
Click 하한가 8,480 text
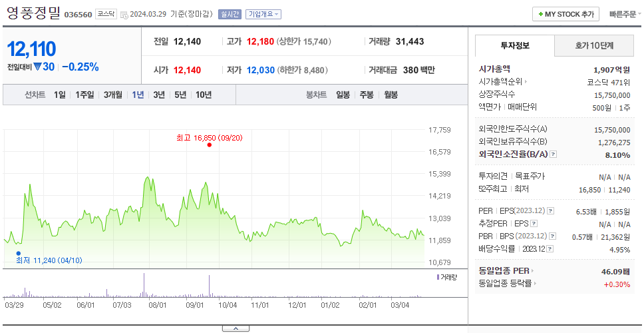tap(303, 71)
